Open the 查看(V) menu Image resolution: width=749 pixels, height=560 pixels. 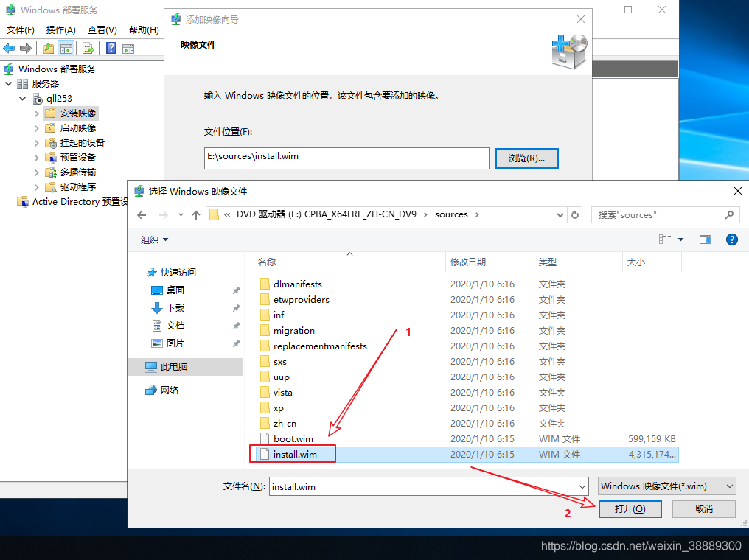point(102,30)
